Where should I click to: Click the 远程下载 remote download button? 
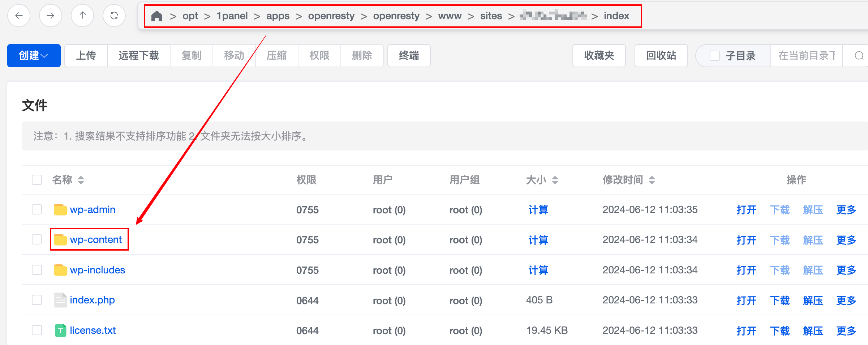point(139,56)
